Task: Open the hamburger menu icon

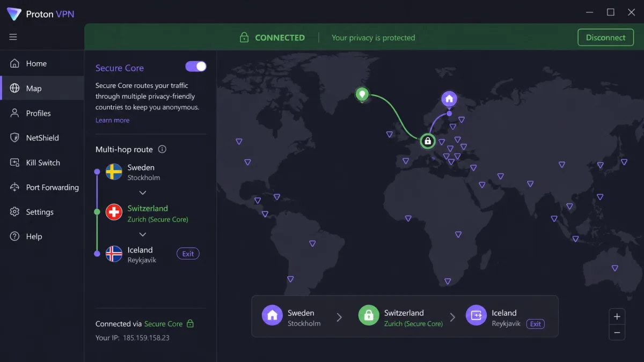Action: tap(13, 37)
